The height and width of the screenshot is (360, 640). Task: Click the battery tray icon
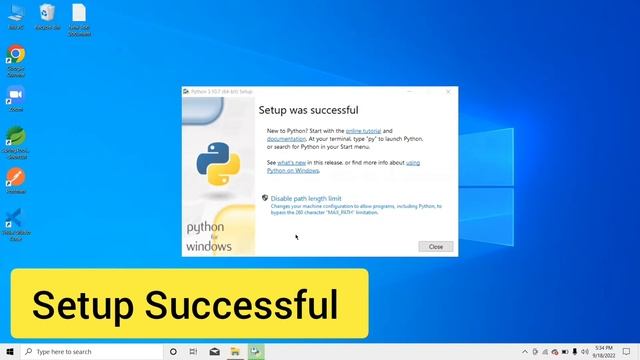click(x=565, y=351)
